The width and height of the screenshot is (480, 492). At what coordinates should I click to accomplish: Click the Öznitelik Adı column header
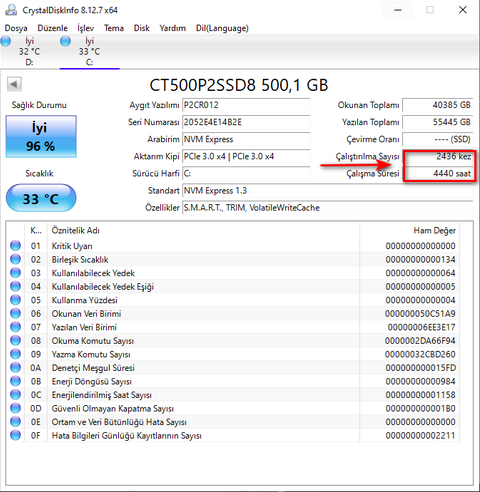(203, 230)
